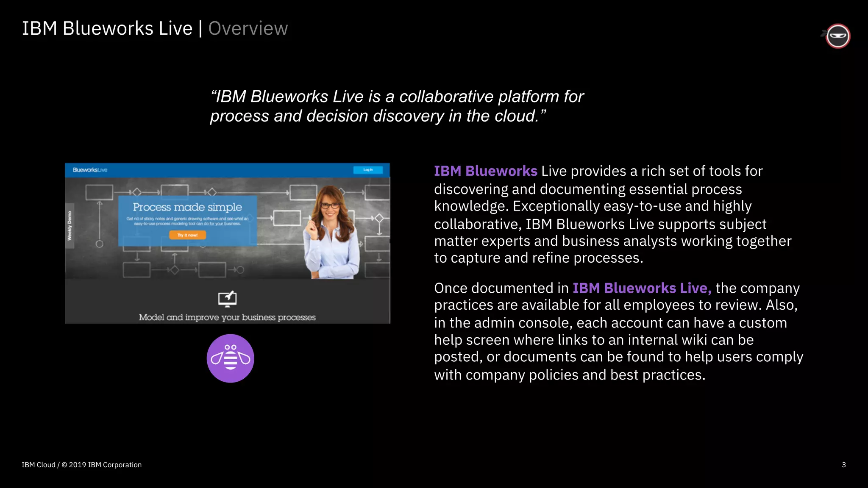Image resolution: width=868 pixels, height=488 pixels.
Task: Click the 'Process made simple' heading
Action: 187,207
